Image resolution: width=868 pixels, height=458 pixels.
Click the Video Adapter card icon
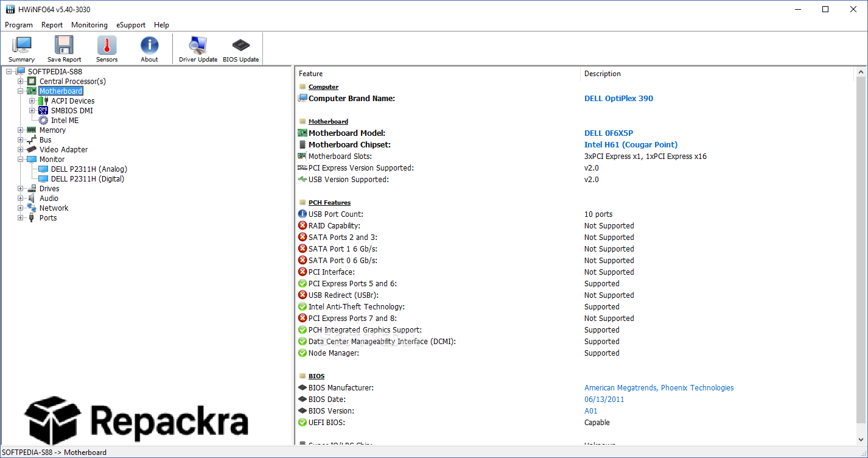click(x=32, y=150)
